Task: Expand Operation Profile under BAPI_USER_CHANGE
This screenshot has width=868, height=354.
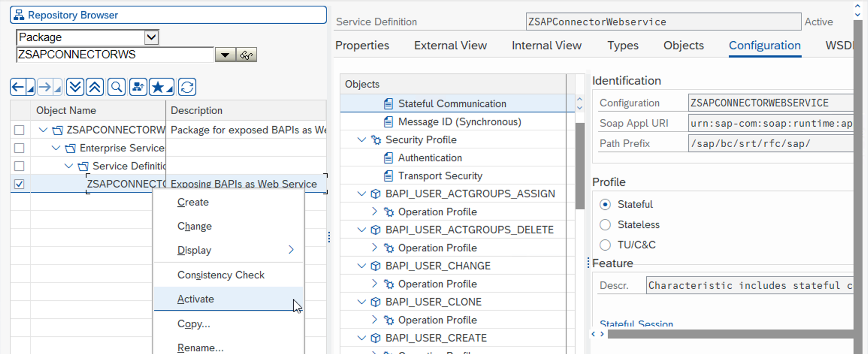Action: click(374, 284)
